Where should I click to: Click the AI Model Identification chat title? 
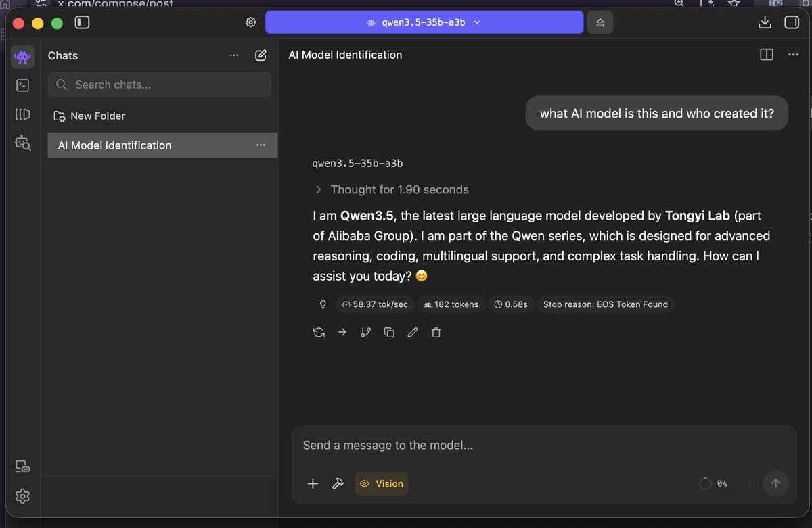(345, 55)
